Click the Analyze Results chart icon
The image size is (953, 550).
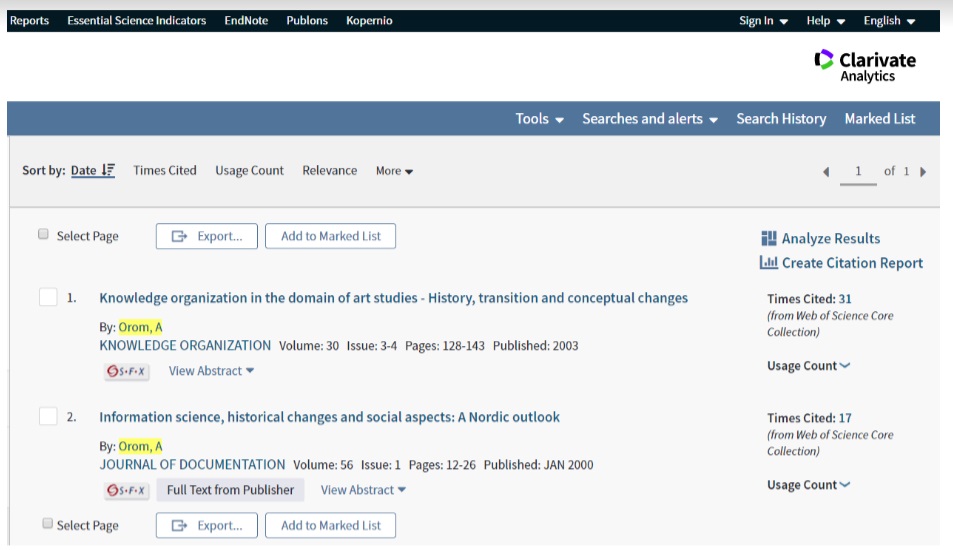[769, 238]
